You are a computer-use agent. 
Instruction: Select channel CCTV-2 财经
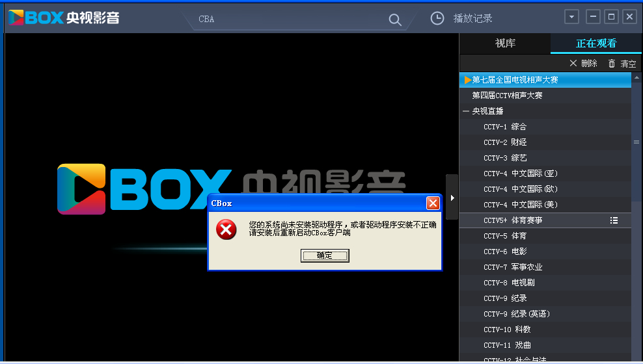pyautogui.click(x=545, y=142)
